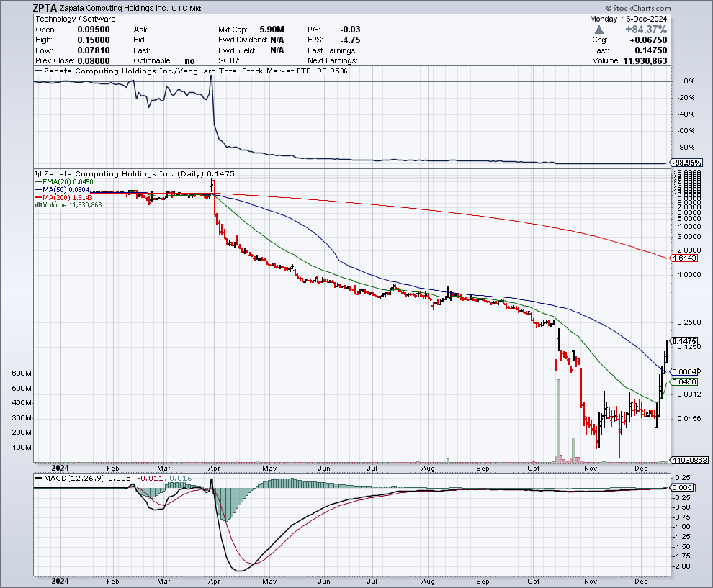The width and height of the screenshot is (713, 588).
Task: Click the -98.95% relative strength axis label
Action: coord(688,163)
